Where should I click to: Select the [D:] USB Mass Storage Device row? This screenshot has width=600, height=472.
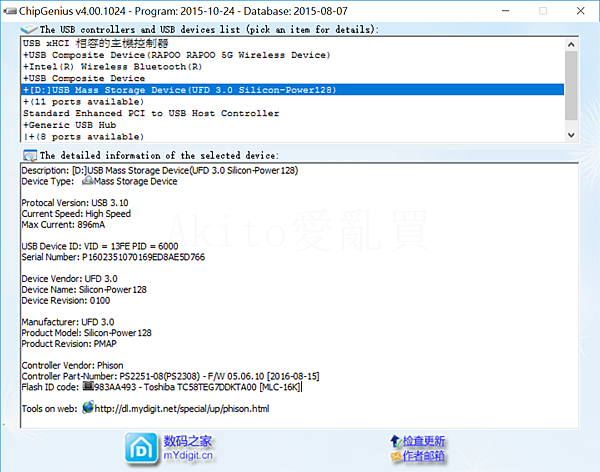(293, 90)
